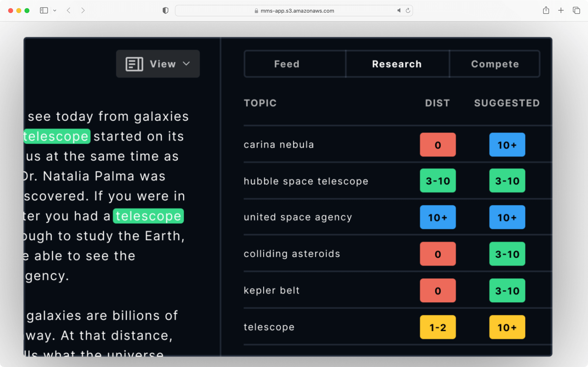Screen dimensions: 588x367
Task: Click the united space agency DIST 10+ badge
Action: tap(438, 217)
